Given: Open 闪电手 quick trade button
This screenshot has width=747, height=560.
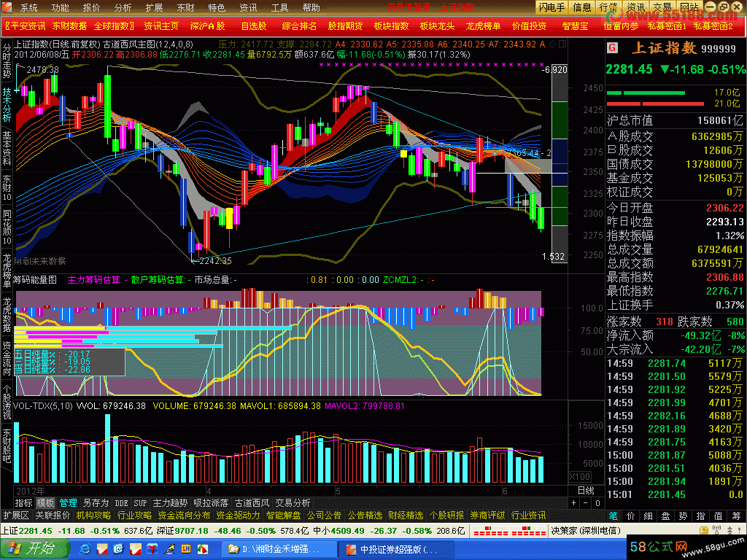Looking at the screenshot, I should tap(551, 7).
